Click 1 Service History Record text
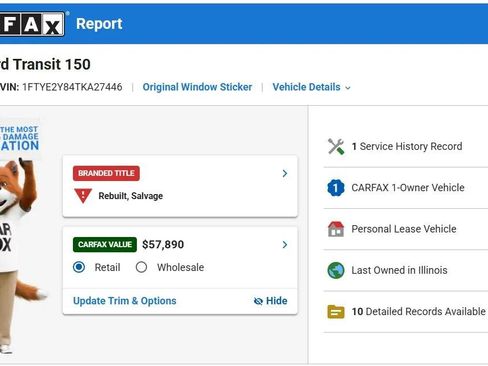Image resolution: width=488 pixels, height=366 pixels. 407,146
